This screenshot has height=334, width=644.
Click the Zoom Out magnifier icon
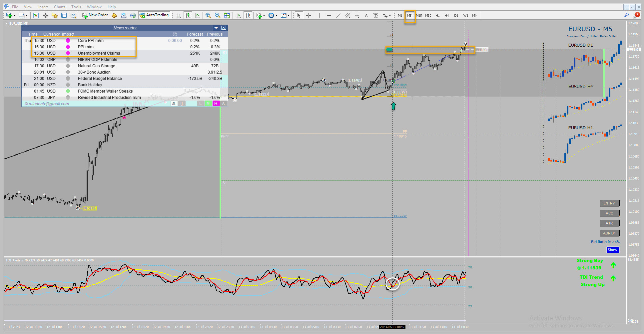[218, 15]
